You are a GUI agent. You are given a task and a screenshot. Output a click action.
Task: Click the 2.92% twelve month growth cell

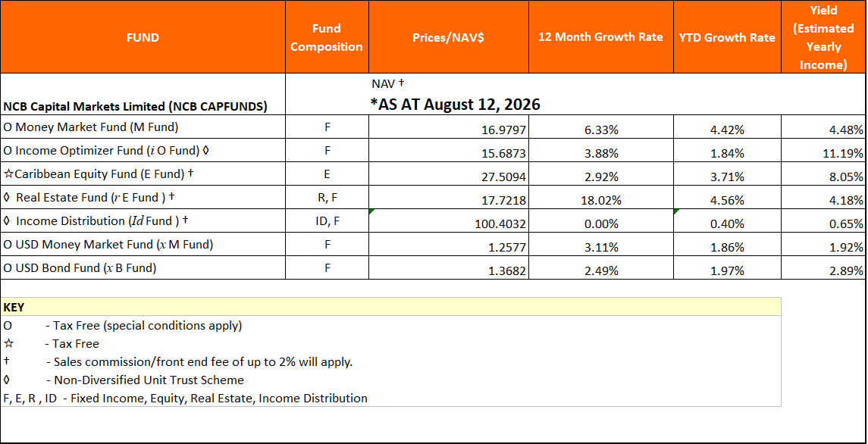601,174
